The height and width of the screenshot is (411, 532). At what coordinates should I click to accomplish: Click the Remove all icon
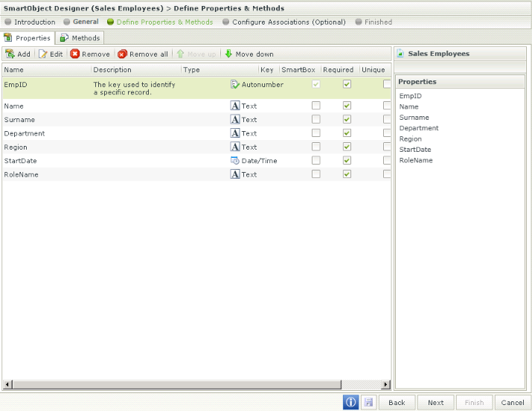click(x=122, y=54)
